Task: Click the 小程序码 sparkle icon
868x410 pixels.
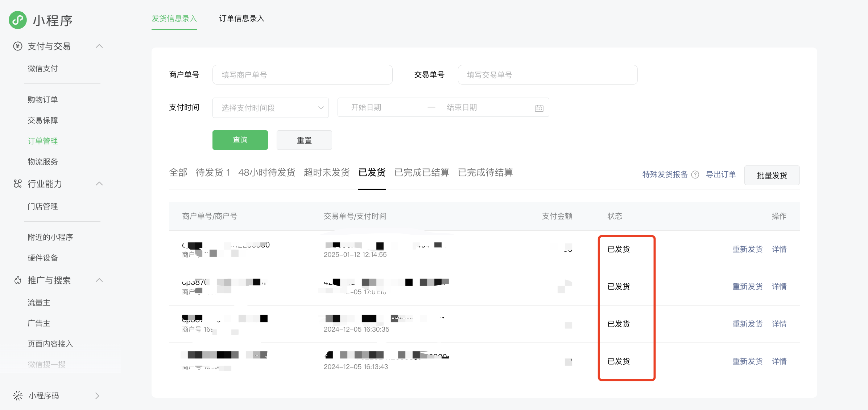Action: (17, 395)
